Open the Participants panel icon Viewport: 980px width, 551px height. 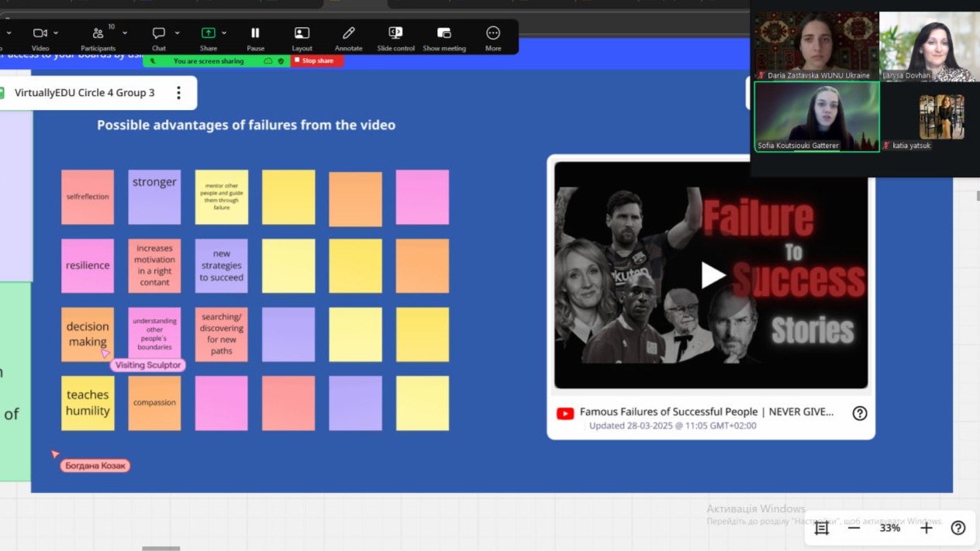pyautogui.click(x=98, y=33)
